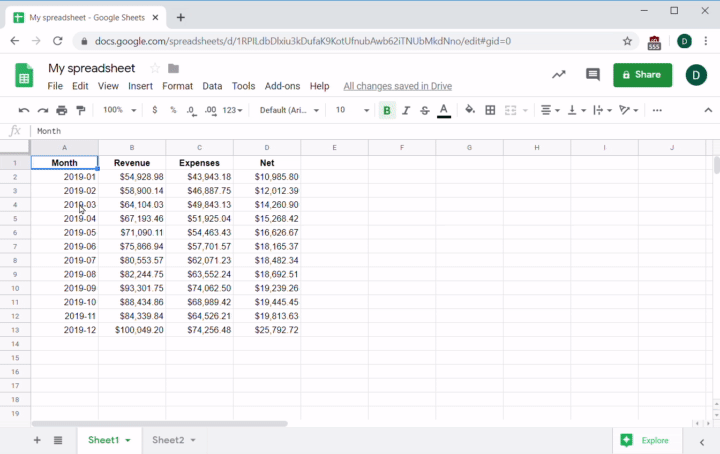This screenshot has width=720, height=454.
Task: Toggle strikethrough formatting
Action: coord(425,110)
